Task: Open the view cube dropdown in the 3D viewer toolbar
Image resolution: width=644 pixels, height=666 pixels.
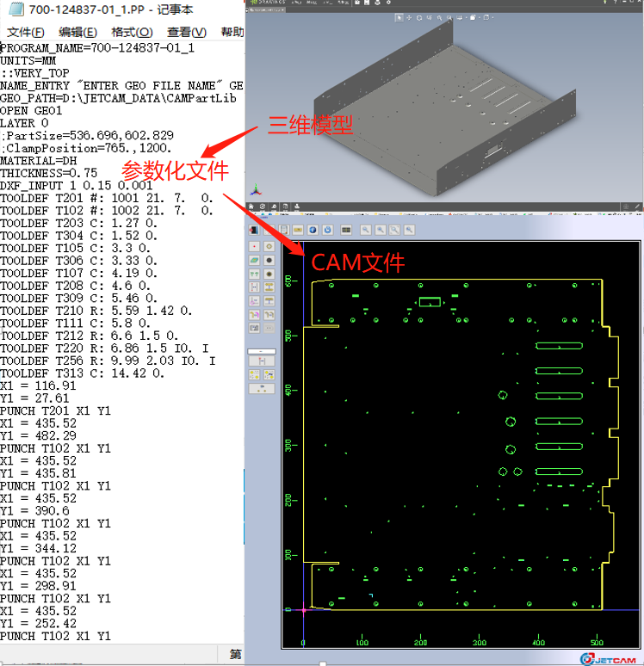Action: 487,18
